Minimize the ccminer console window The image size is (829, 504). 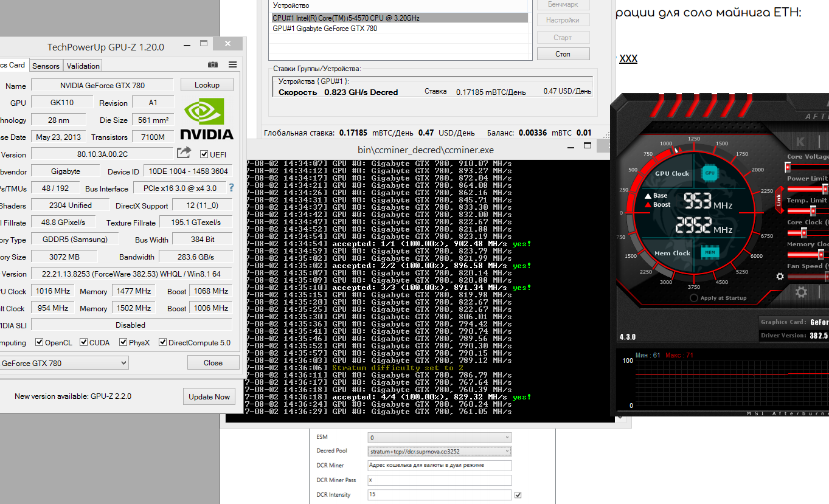[571, 147]
